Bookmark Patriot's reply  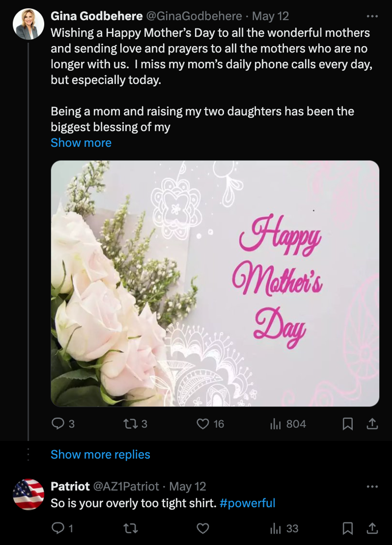(348, 528)
